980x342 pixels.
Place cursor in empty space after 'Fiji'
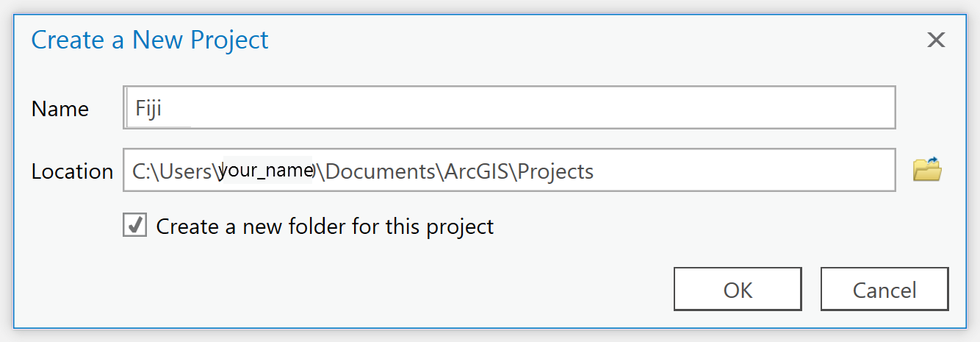pyautogui.click(x=514, y=108)
